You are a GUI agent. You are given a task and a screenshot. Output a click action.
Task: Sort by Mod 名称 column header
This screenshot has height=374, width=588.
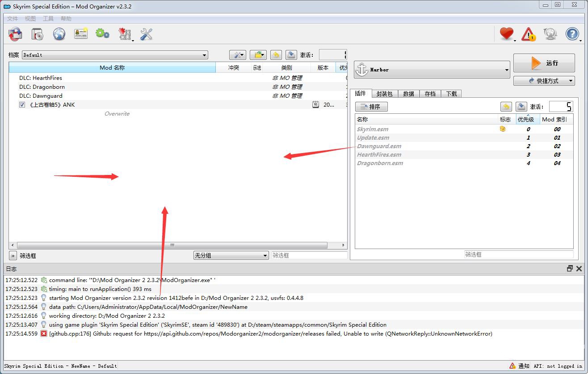(x=112, y=68)
